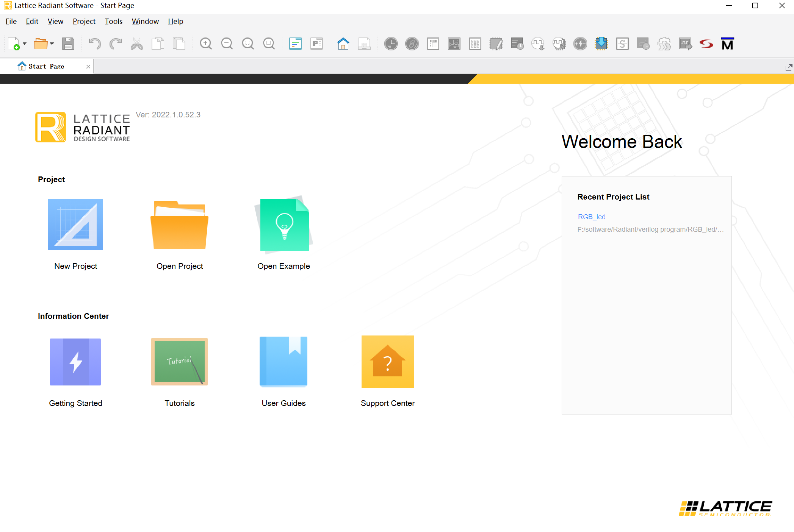Open the Power Calculator icon
Image resolution: width=794 pixels, height=532 pixels.
(x=580, y=44)
